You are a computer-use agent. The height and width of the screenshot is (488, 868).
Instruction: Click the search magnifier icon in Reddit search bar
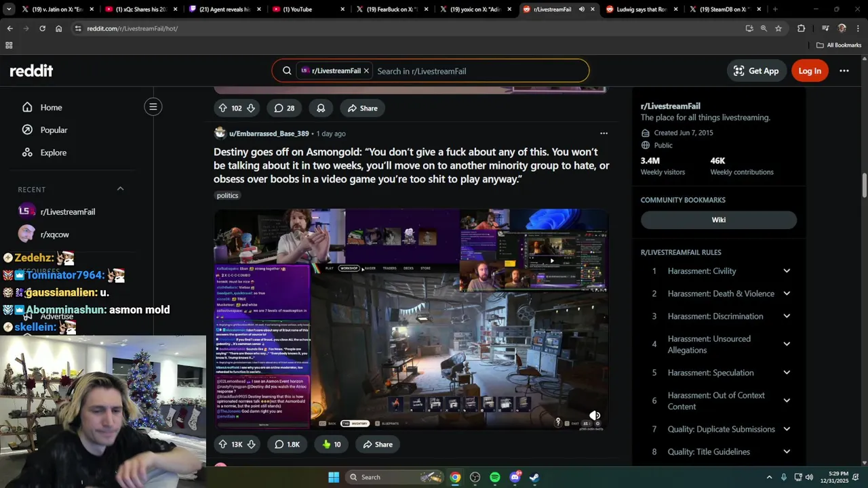[287, 70]
